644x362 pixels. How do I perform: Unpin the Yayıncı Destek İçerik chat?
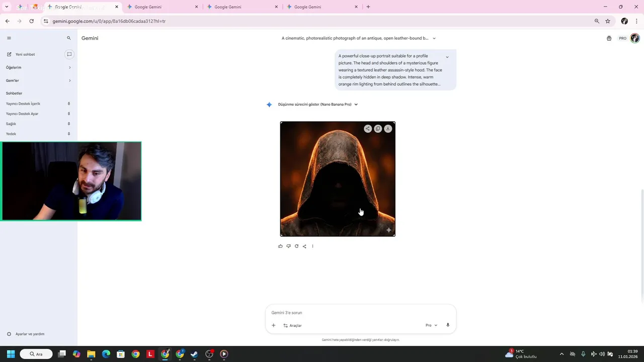click(x=69, y=104)
